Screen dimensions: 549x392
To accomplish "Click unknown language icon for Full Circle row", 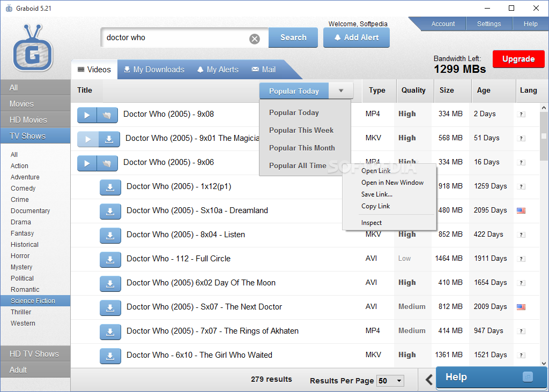I will click(x=521, y=259).
